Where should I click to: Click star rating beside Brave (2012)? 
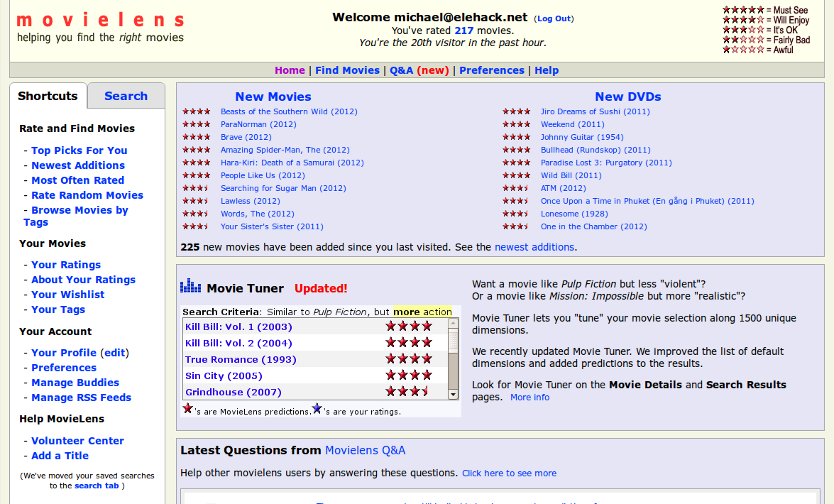tap(196, 137)
